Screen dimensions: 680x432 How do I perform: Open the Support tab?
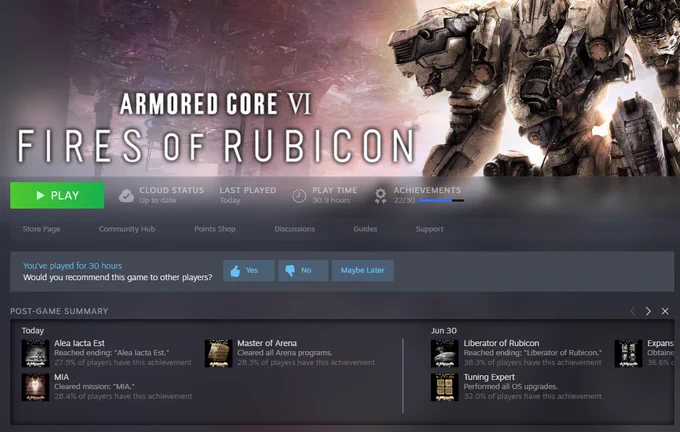[429, 229]
